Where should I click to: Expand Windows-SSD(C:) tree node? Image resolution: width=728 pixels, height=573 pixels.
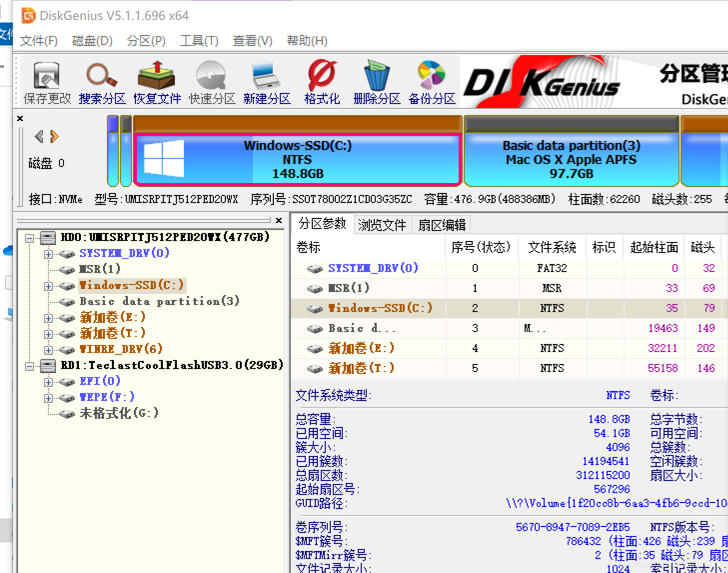pos(48,286)
